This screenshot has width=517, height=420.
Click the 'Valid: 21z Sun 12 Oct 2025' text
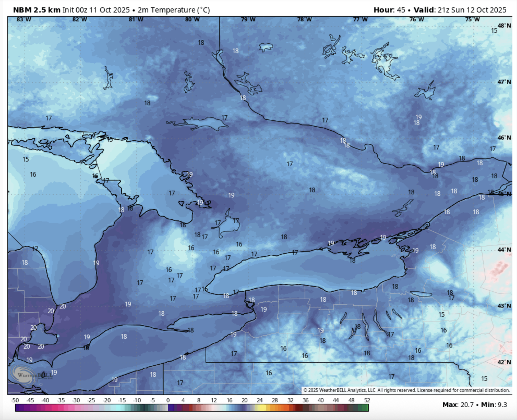460,10
